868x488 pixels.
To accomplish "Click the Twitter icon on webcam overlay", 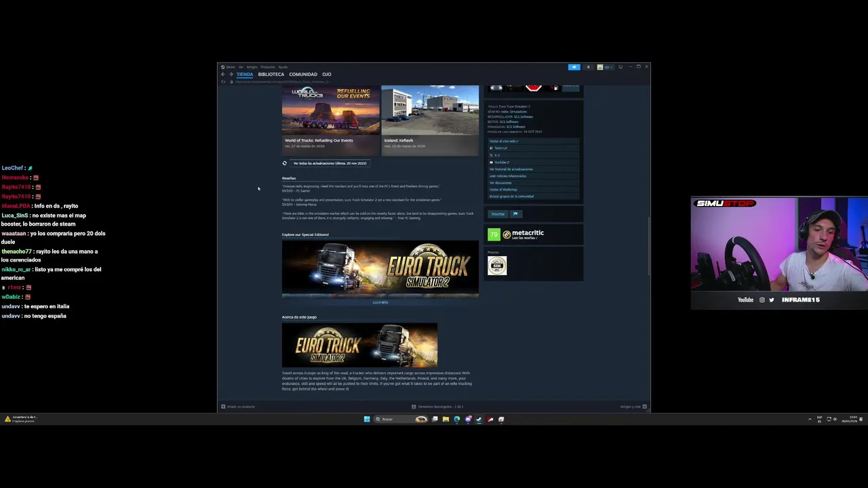I will (772, 300).
